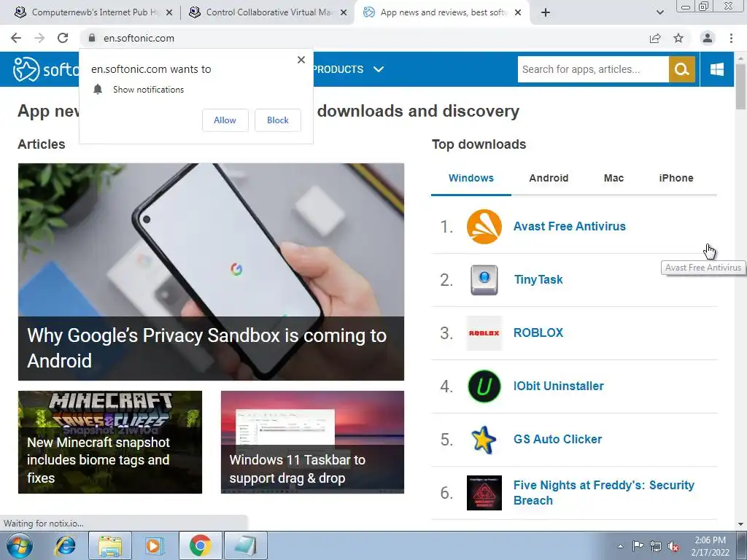This screenshot has width=747, height=560.
Task: Click the address bar URL en.softonic.com
Action: point(139,38)
